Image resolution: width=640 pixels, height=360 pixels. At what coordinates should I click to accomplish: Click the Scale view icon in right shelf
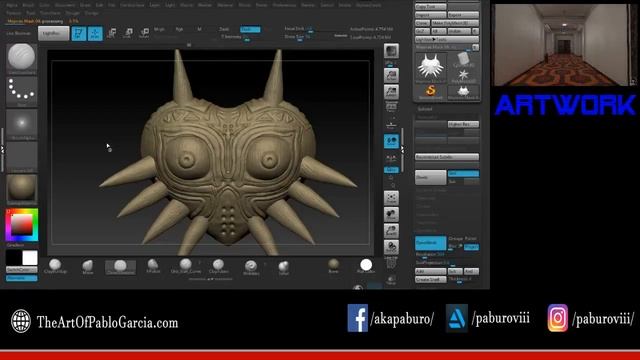391,231
